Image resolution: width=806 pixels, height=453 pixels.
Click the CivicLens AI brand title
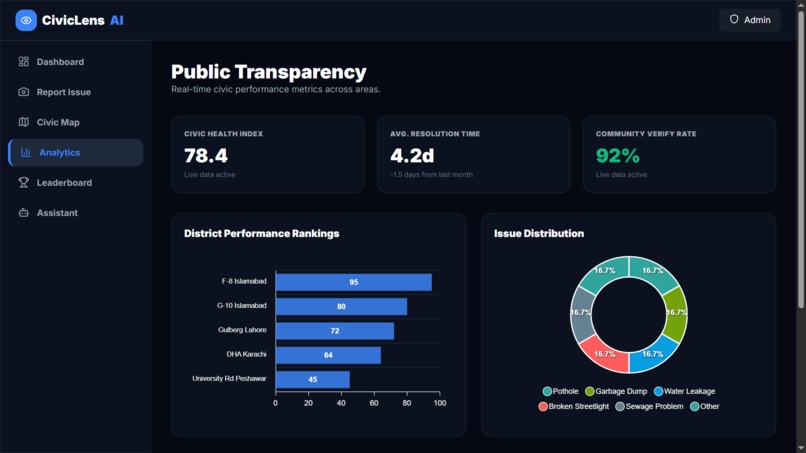[x=82, y=20]
